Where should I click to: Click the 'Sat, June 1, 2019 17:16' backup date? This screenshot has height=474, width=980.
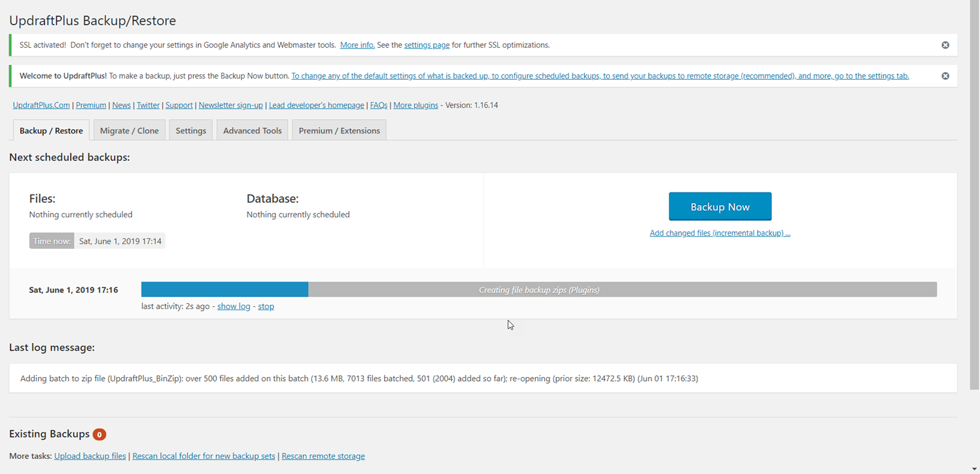tap(73, 290)
